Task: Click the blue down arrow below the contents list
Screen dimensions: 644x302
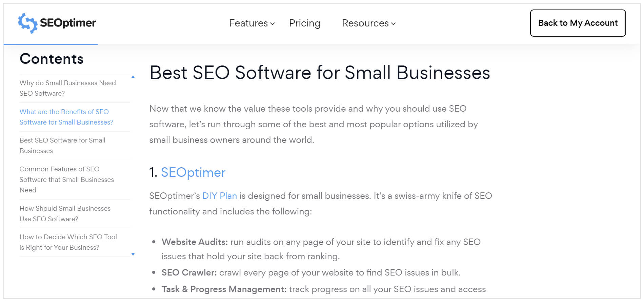Action: [133, 253]
